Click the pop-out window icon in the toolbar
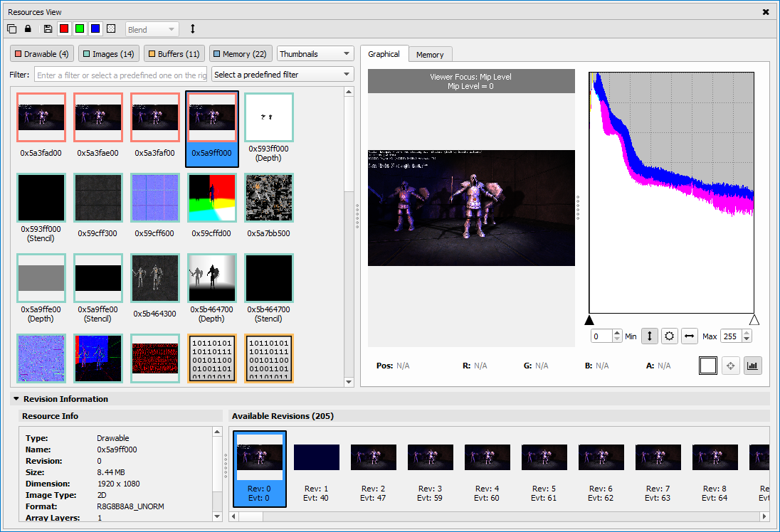 [12, 29]
